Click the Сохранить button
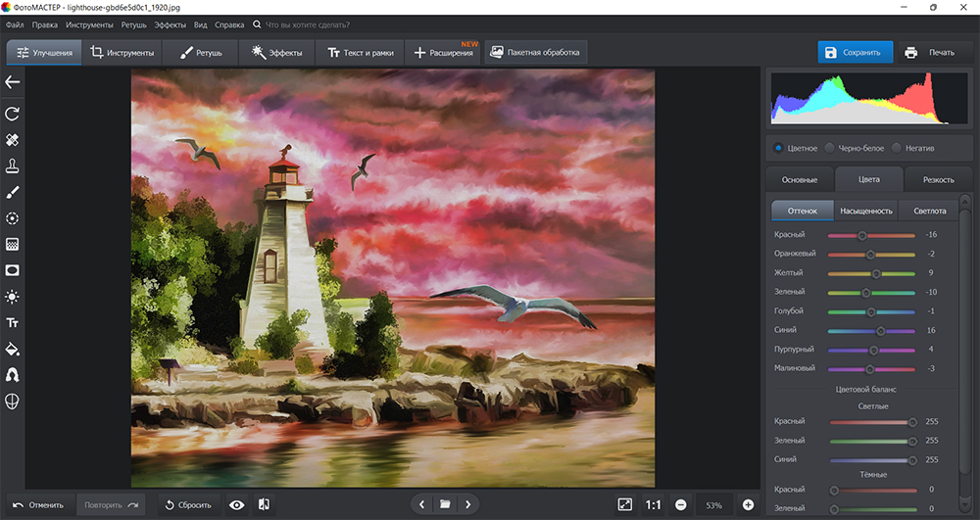This screenshot has width=980, height=520. [x=855, y=52]
